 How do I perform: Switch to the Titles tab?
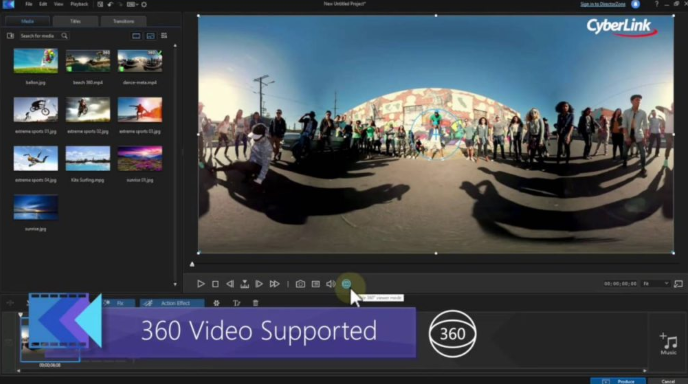pyautogui.click(x=75, y=21)
